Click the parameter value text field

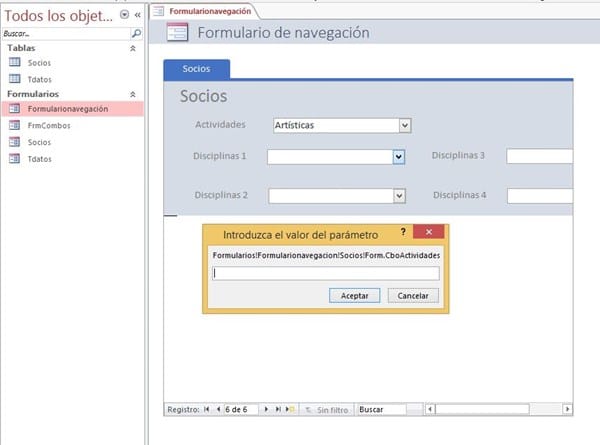point(326,273)
